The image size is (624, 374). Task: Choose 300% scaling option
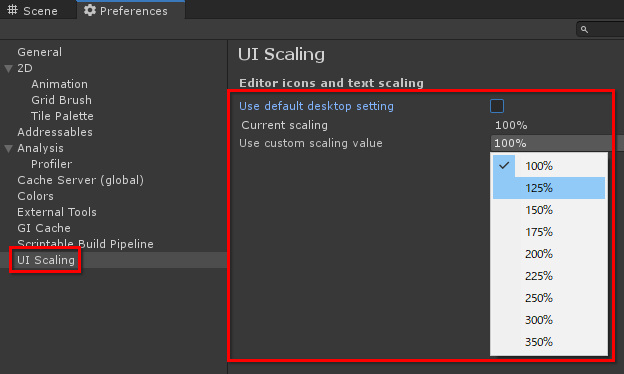[x=549, y=319]
